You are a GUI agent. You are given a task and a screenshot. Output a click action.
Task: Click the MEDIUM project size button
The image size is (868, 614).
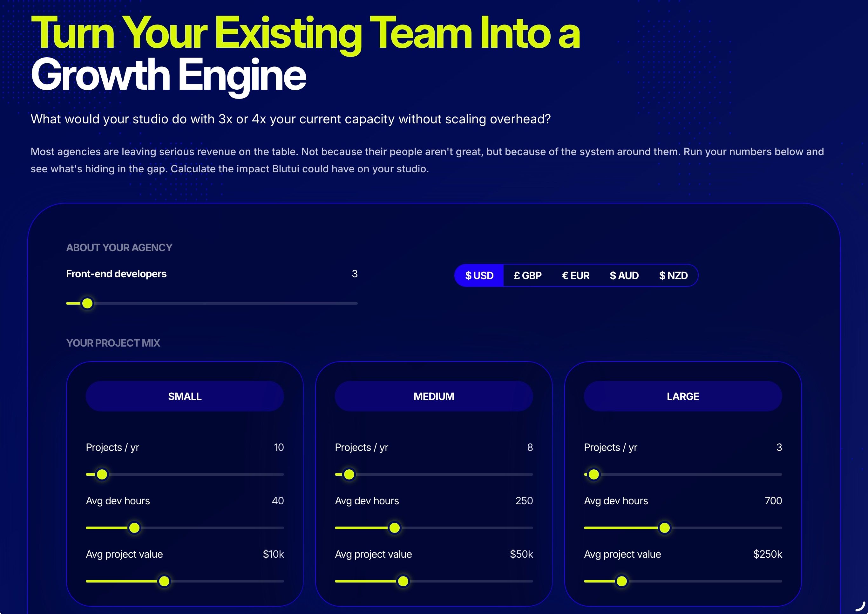coord(434,396)
